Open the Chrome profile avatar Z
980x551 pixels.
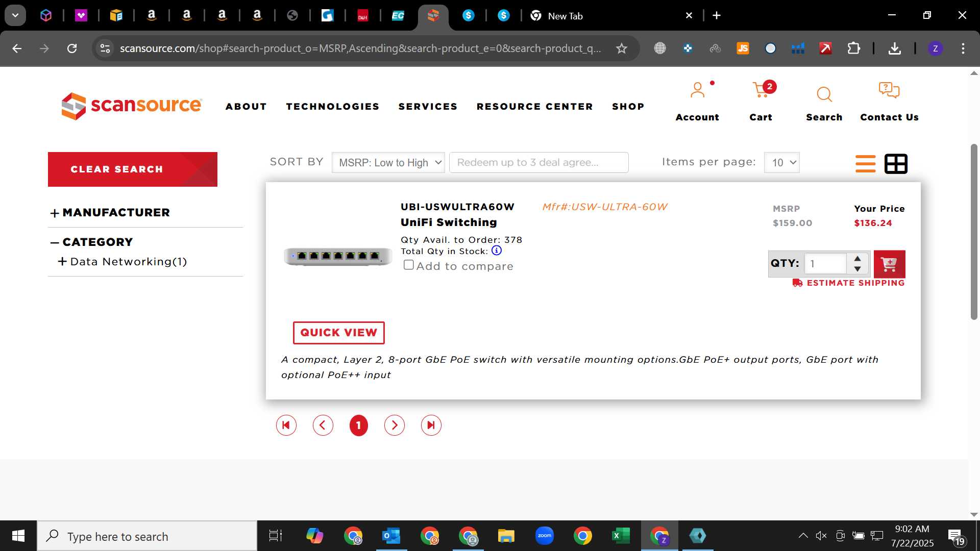[935, 48]
